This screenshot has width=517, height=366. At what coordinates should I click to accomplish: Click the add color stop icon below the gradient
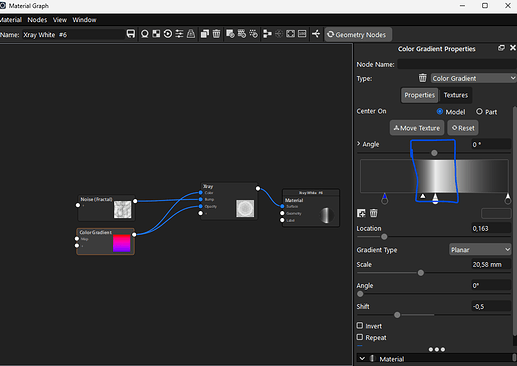[x=361, y=213]
